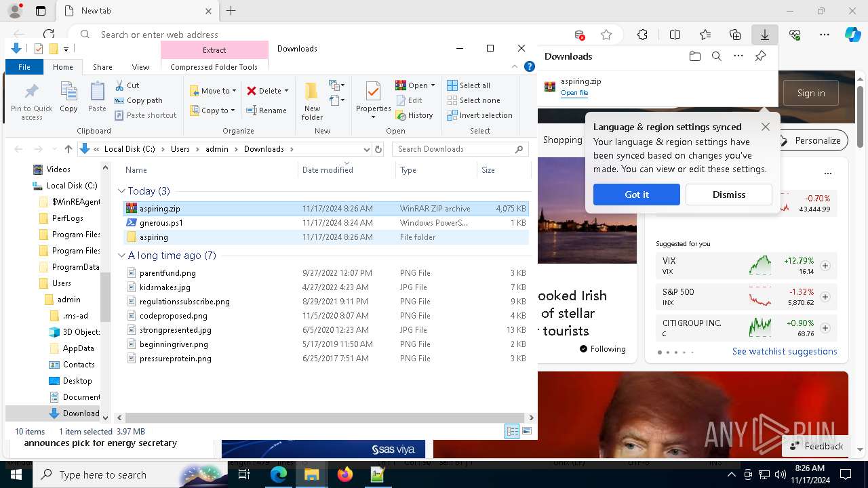
Task: Select the Extract contextual tab
Action: (214, 50)
